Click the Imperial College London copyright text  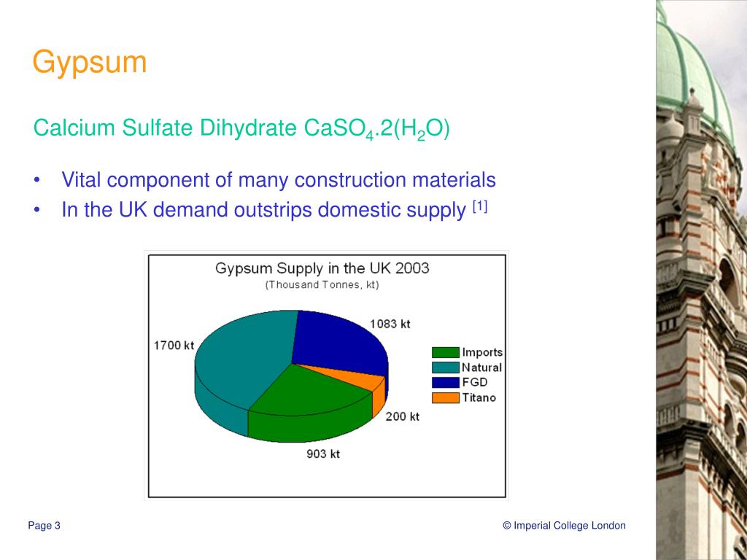click(563, 524)
